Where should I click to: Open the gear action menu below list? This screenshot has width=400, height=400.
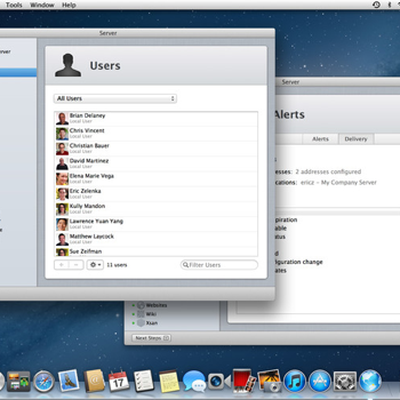95,265
